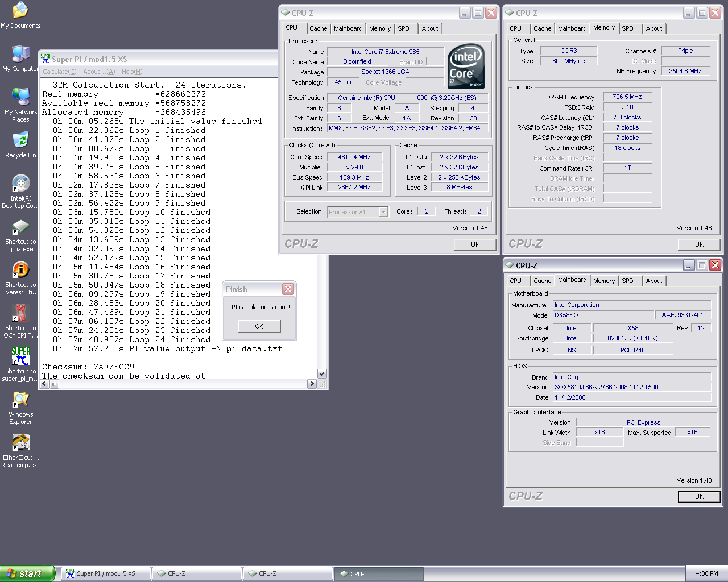The width and height of the screenshot is (728, 582).
Task: Click the Channels value Triple
Action: tap(685, 51)
